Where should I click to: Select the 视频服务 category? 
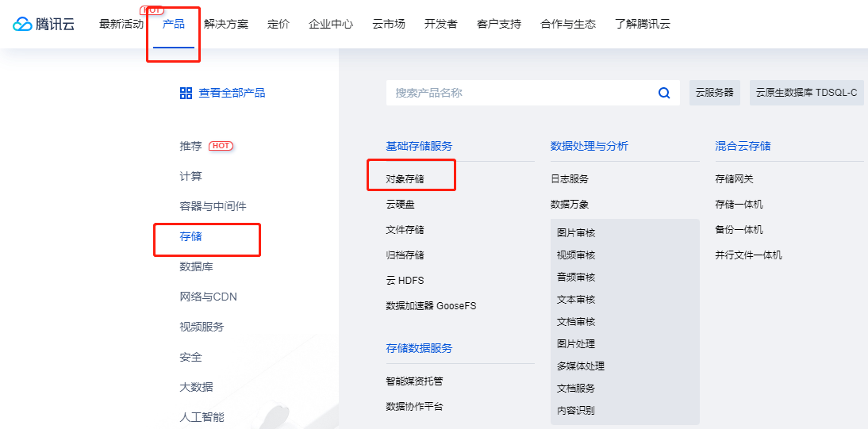point(202,327)
